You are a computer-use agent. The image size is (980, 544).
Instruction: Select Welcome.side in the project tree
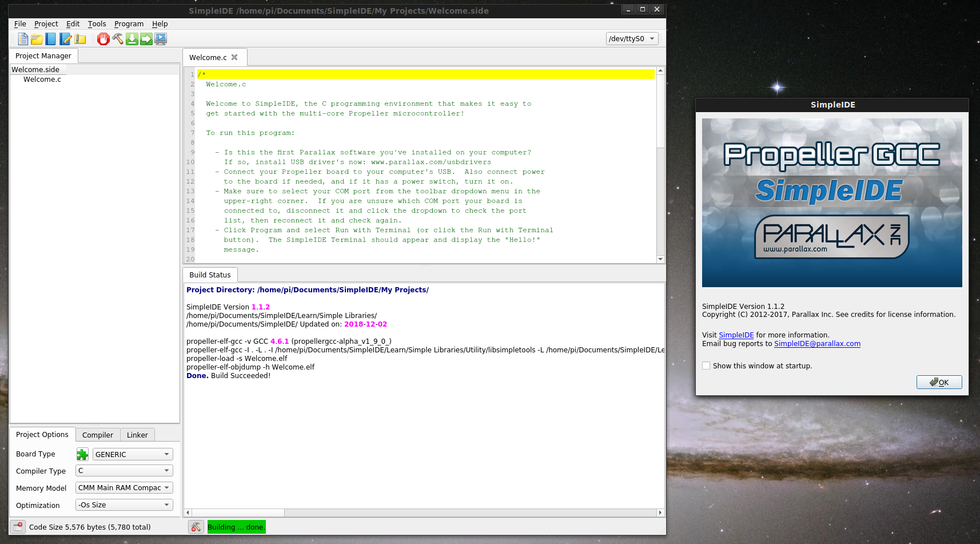tap(35, 70)
